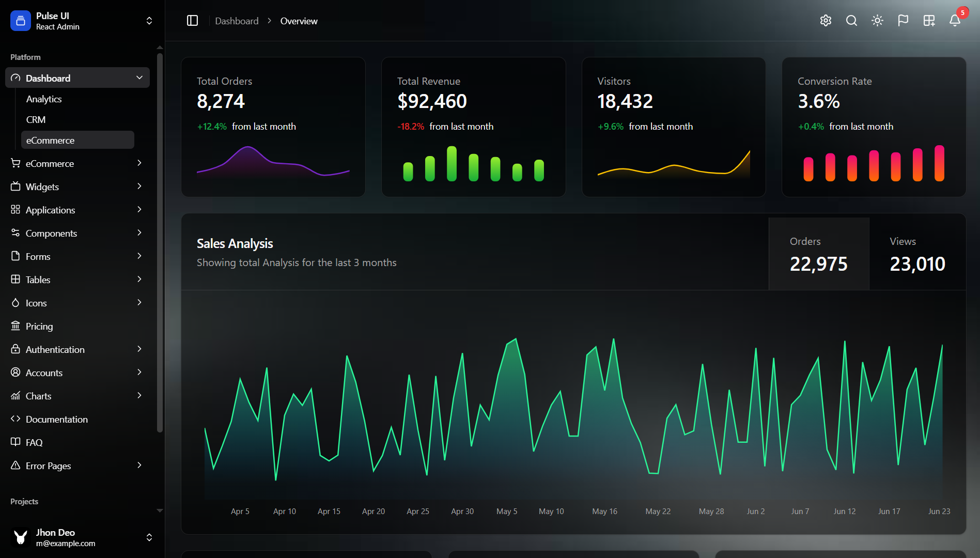Screen dimensions: 980x558
Task: Expand the Components section chevron
Action: [x=139, y=233]
